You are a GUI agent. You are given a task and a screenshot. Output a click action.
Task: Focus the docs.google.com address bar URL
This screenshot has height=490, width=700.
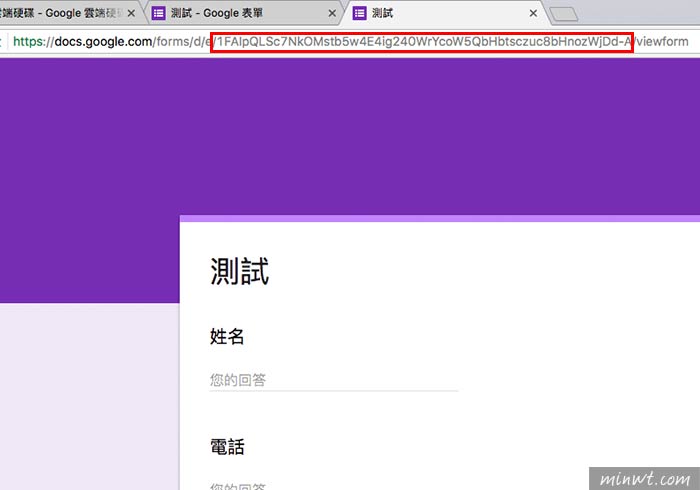[x=350, y=42]
